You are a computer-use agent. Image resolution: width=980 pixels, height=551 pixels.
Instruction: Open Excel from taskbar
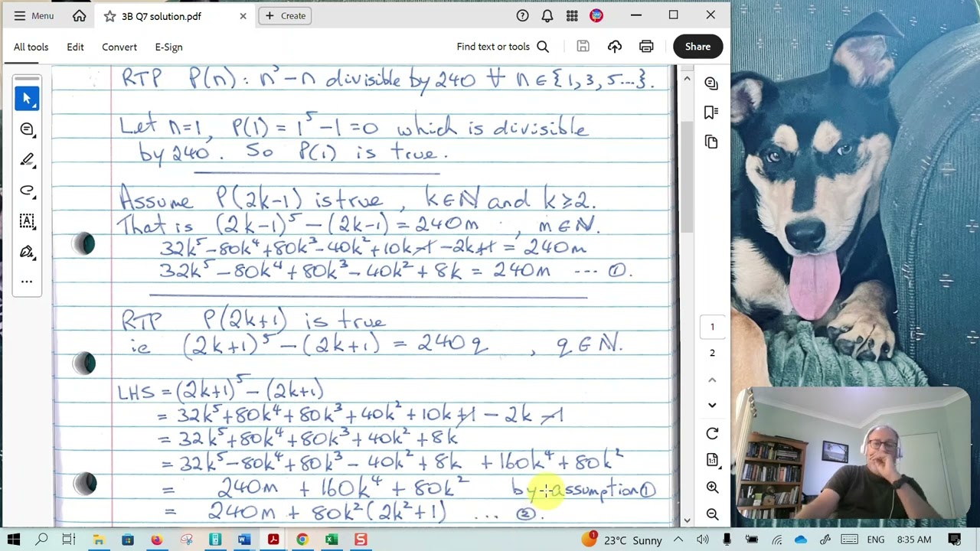click(x=331, y=540)
